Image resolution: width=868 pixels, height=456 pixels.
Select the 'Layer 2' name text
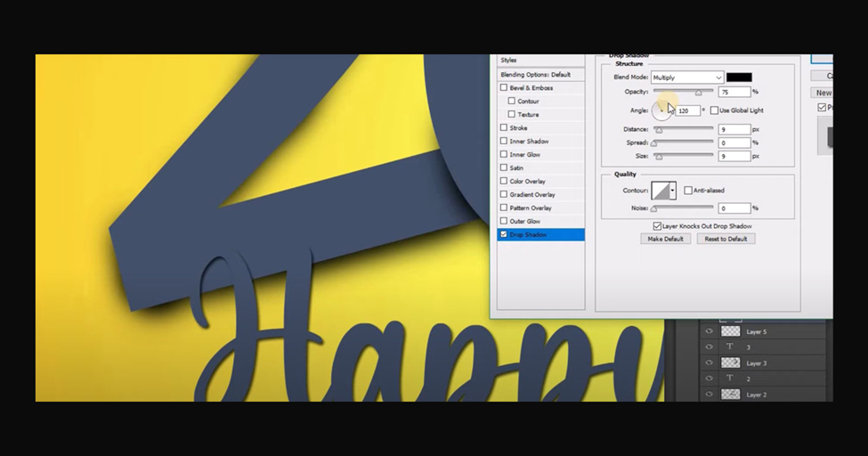click(x=756, y=395)
